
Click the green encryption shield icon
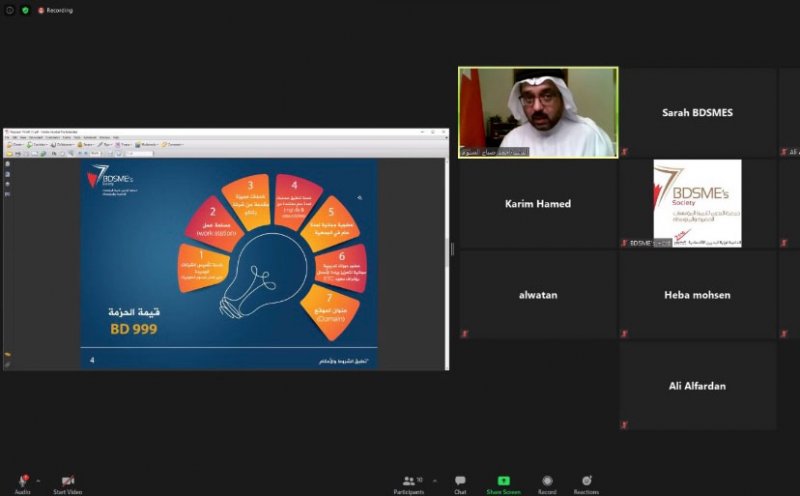tap(25, 10)
